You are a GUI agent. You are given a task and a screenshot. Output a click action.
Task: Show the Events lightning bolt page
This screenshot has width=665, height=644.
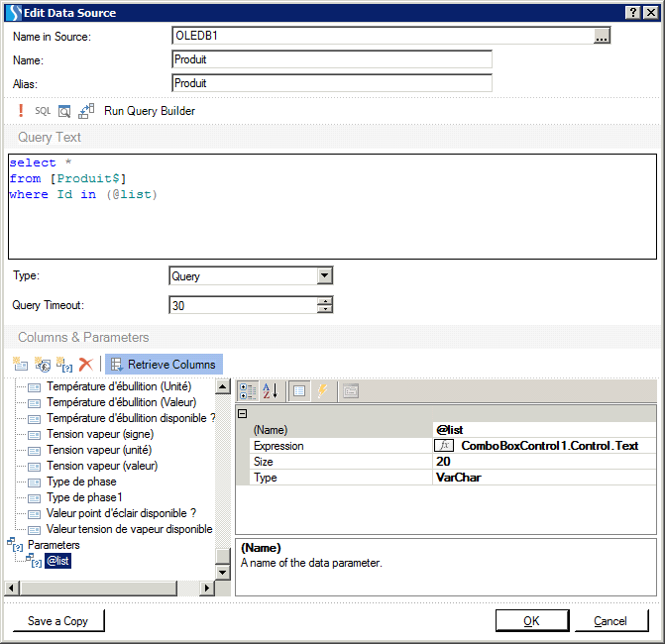point(322,391)
